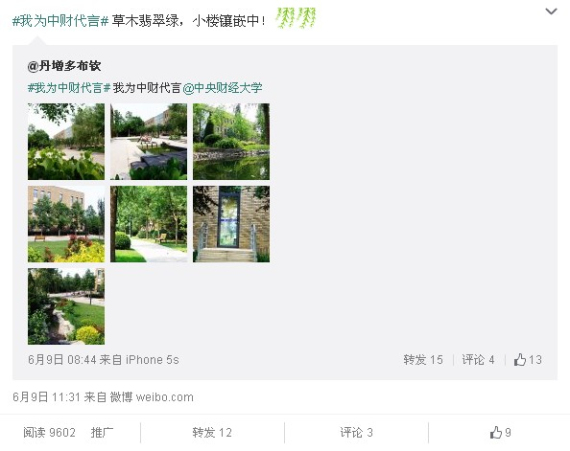Click 转发 12 repost button
The width and height of the screenshot is (570, 451).
pyautogui.click(x=212, y=432)
